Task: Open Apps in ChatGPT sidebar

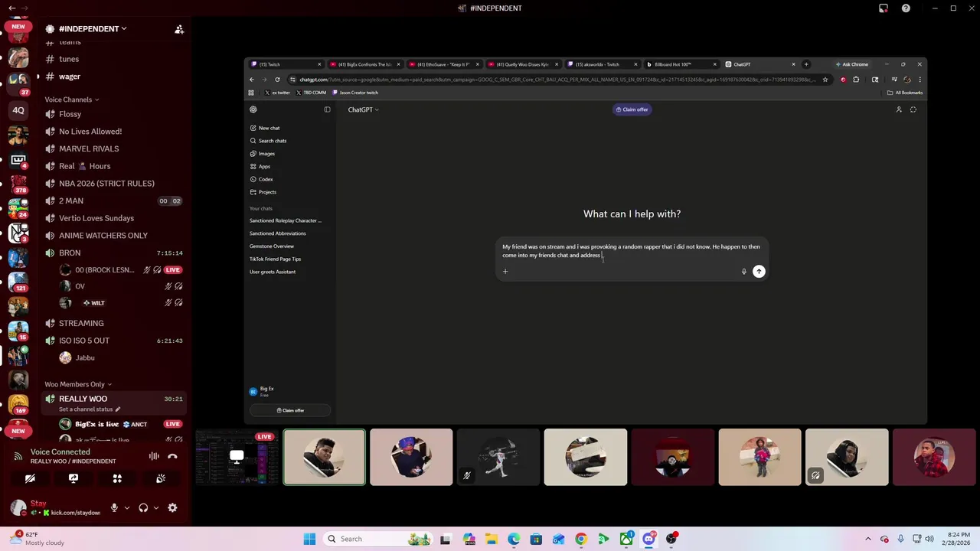Action: pyautogui.click(x=260, y=166)
